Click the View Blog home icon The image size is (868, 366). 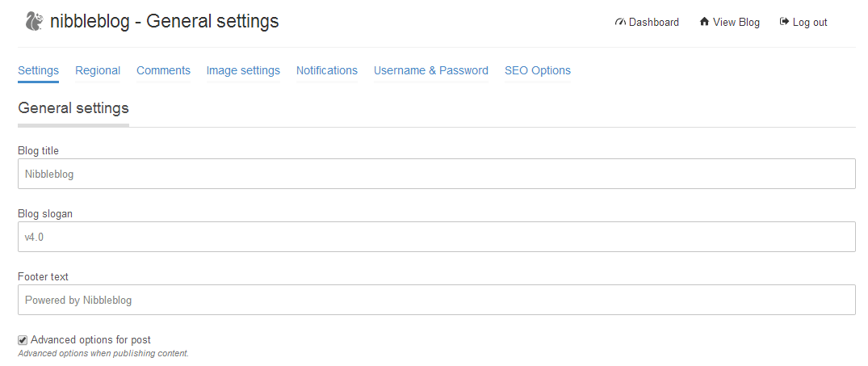click(x=704, y=22)
